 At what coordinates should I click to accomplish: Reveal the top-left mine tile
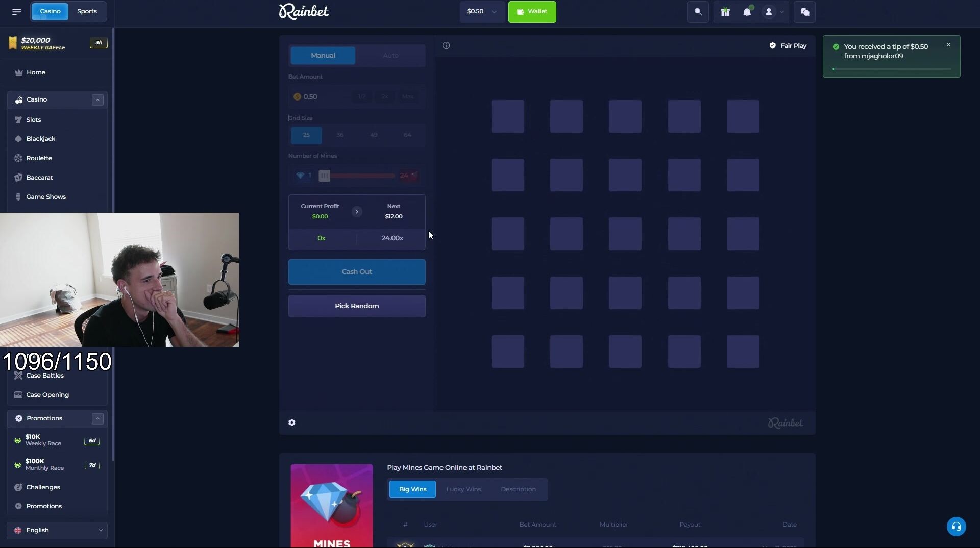tap(508, 116)
